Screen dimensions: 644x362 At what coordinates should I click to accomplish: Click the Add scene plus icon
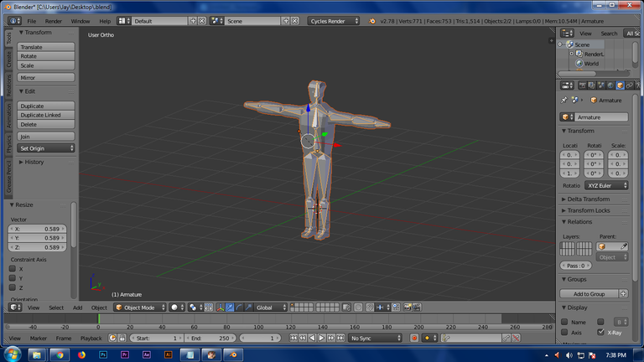pyautogui.click(x=286, y=21)
